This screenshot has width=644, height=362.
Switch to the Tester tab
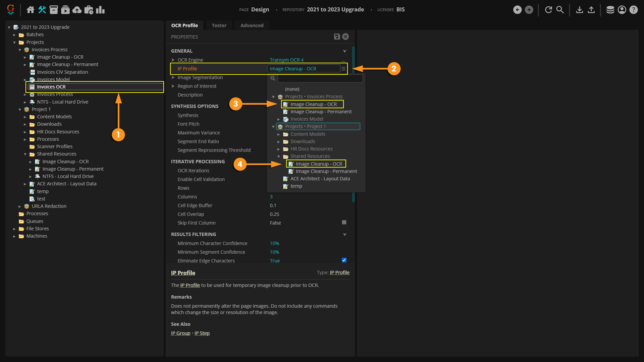[x=219, y=25]
